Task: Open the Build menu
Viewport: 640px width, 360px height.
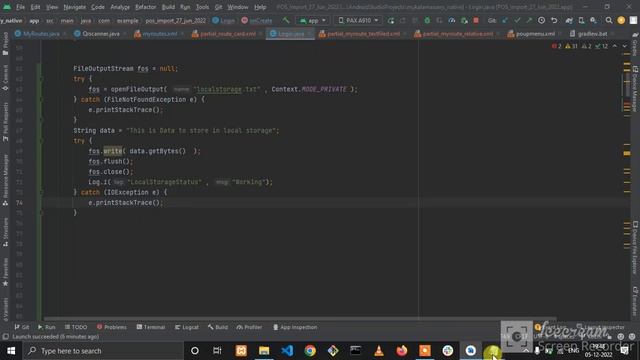Action: click(x=168, y=7)
